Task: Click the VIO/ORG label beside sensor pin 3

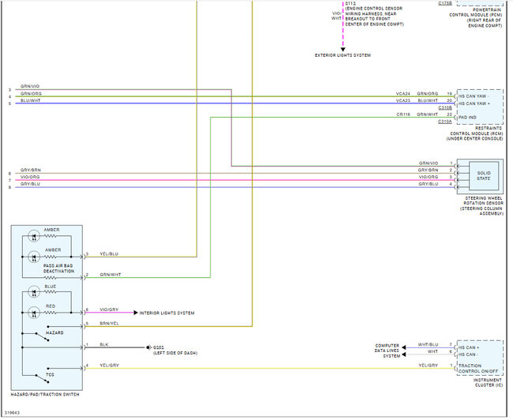Action: point(429,177)
